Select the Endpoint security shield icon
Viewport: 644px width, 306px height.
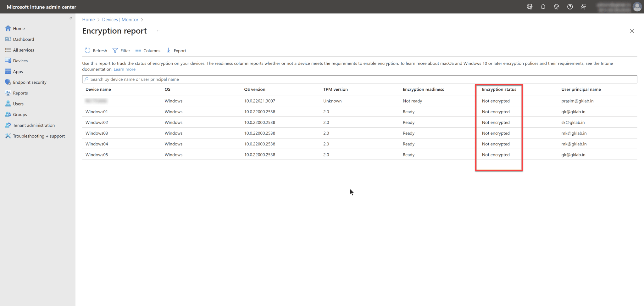[x=8, y=82]
